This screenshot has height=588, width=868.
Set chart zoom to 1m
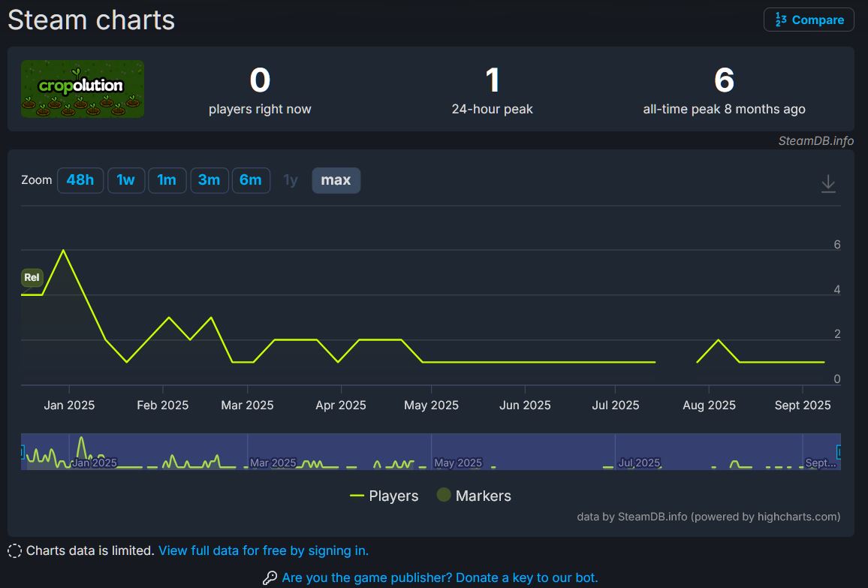[167, 180]
